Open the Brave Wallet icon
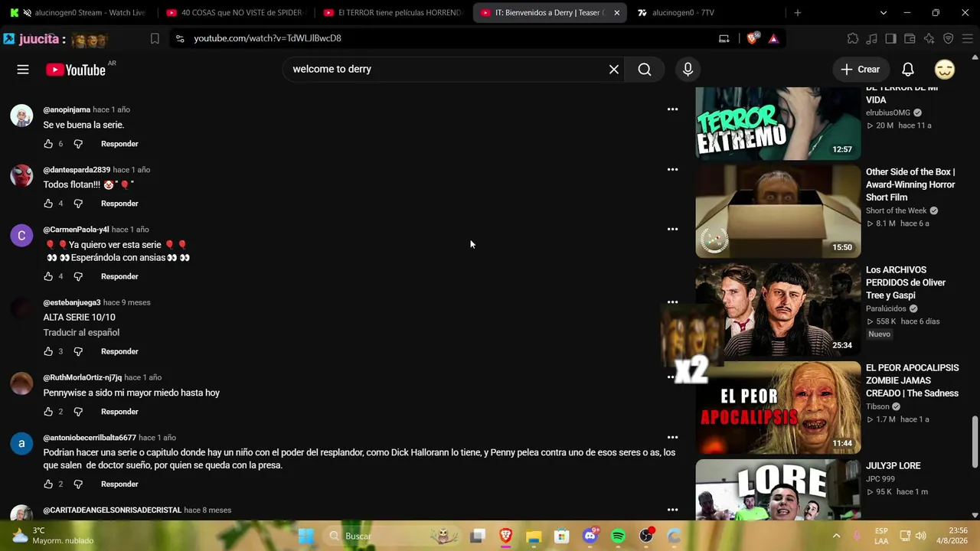Screen dimensions: 980x551 tap(910, 38)
